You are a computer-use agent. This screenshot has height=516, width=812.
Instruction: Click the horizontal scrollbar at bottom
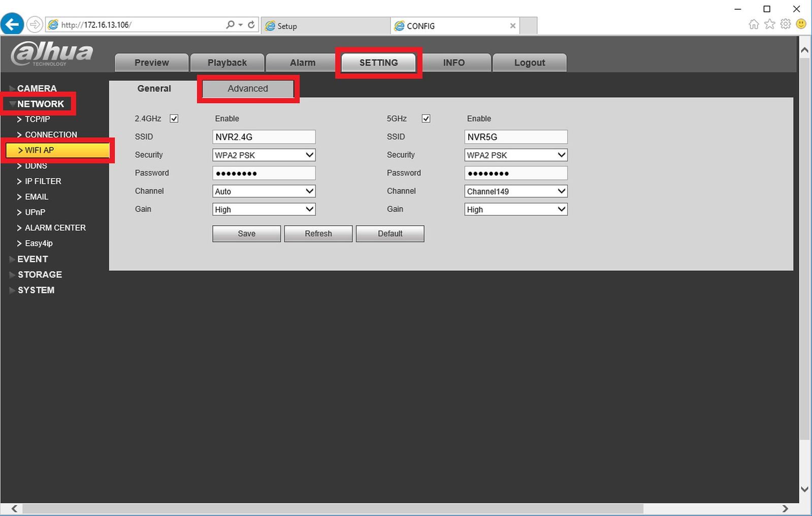pyautogui.click(x=333, y=509)
